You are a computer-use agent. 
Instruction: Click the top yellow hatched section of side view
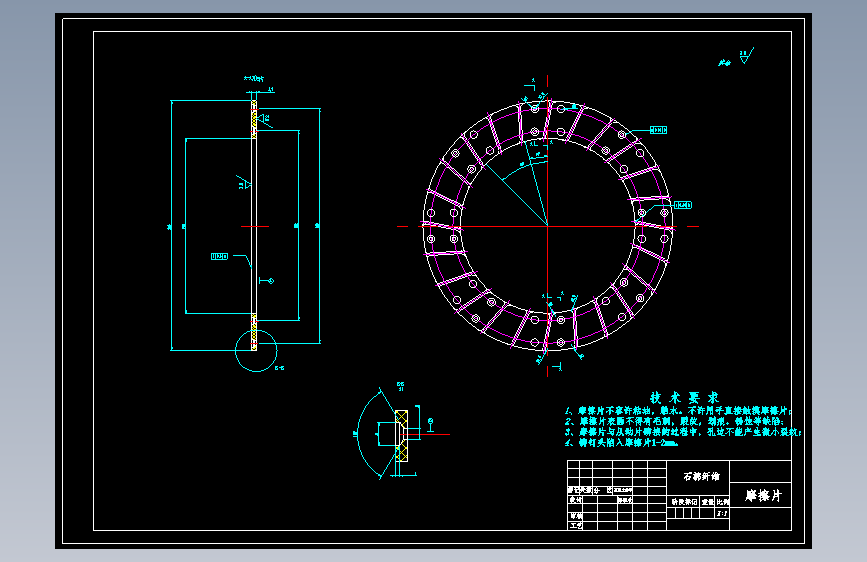click(254, 119)
